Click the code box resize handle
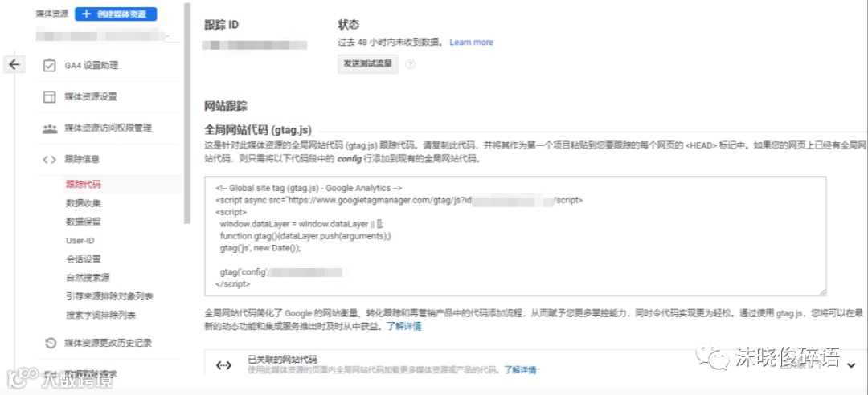The height and width of the screenshot is (395, 868). coord(823,291)
